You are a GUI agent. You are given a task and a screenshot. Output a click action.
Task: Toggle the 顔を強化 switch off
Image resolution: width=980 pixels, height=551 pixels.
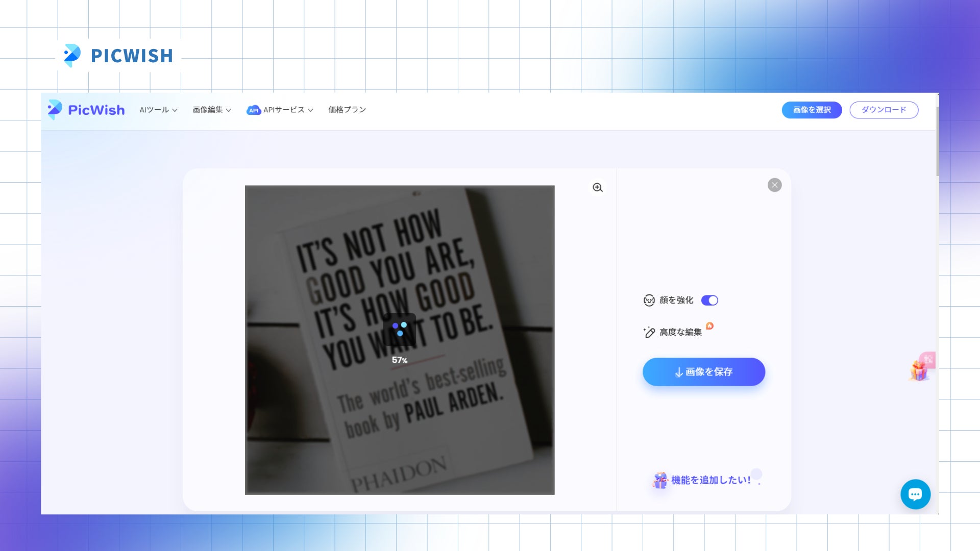709,300
